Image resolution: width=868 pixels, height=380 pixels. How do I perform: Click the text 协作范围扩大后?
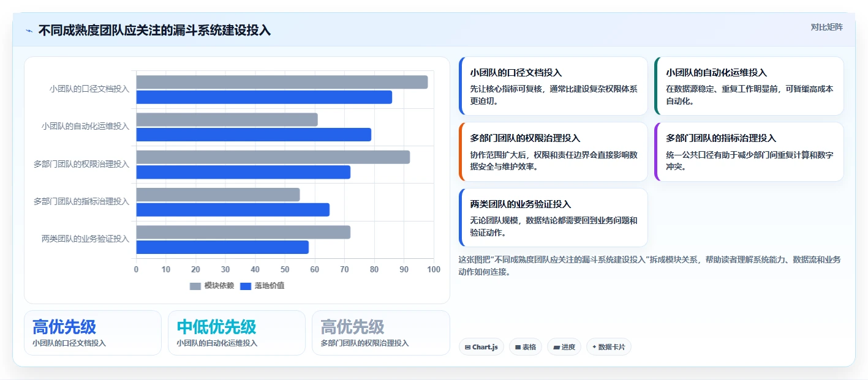499,155
